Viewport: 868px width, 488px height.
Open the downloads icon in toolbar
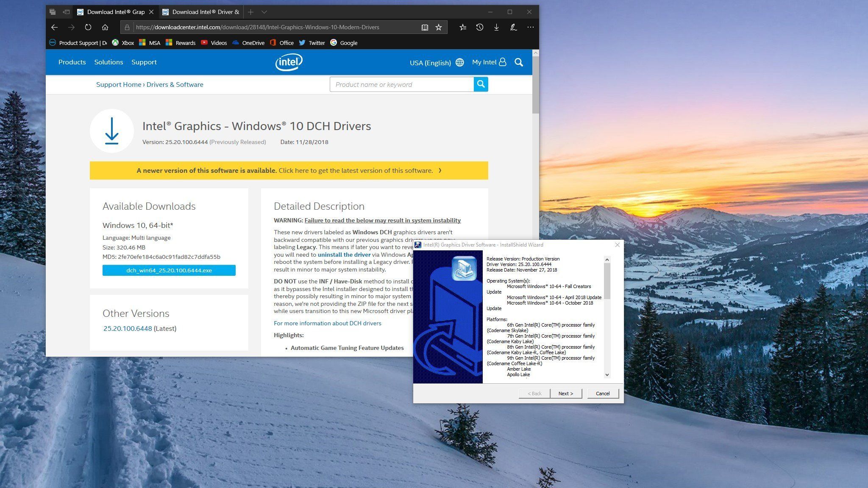tap(496, 27)
